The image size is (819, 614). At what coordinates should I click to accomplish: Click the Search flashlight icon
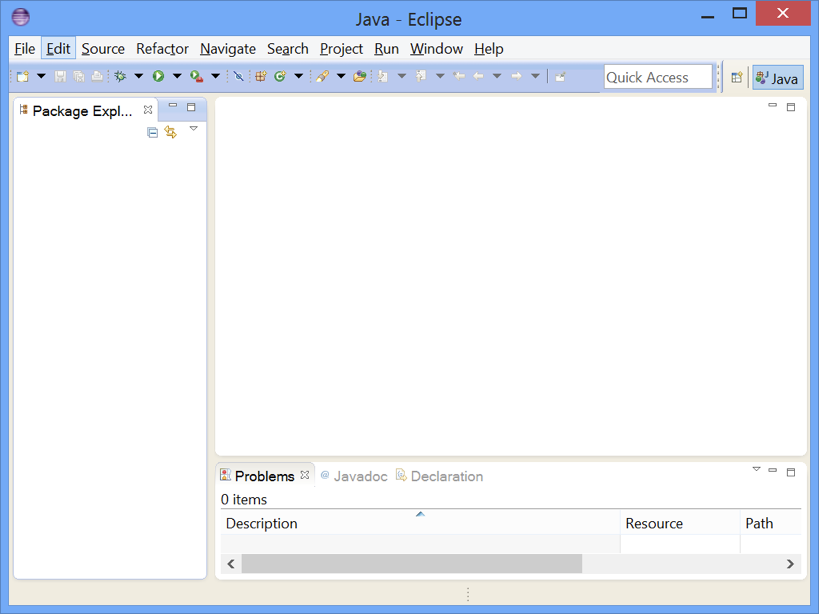[x=322, y=77]
